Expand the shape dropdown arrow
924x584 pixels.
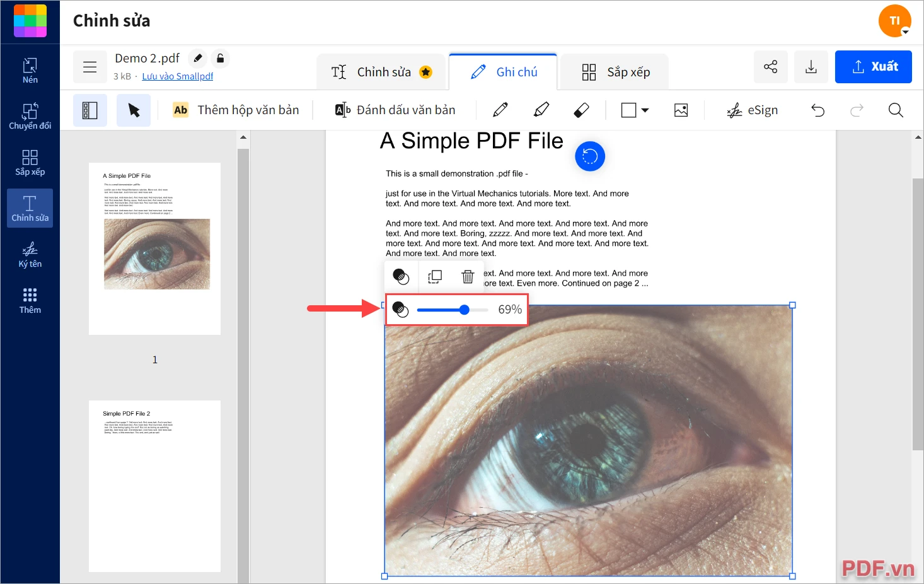point(645,110)
